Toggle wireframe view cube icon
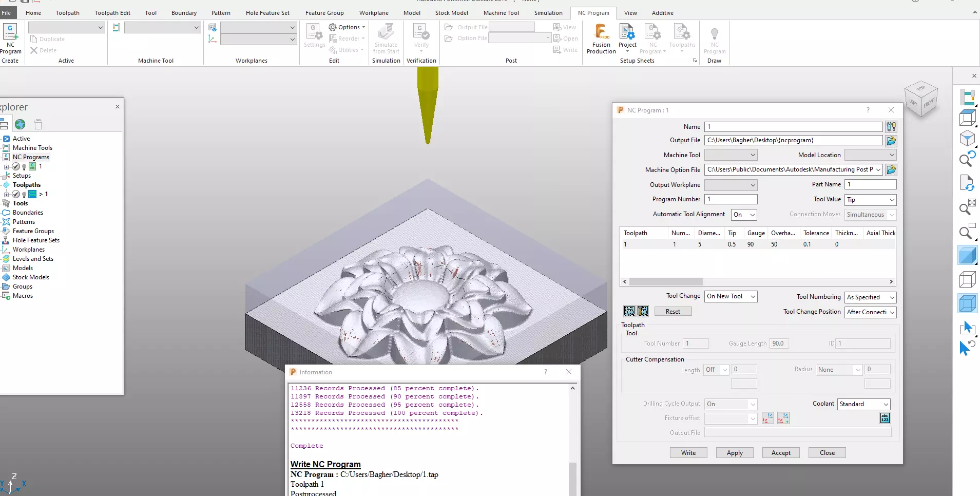The width and height of the screenshot is (980, 496). (x=968, y=279)
